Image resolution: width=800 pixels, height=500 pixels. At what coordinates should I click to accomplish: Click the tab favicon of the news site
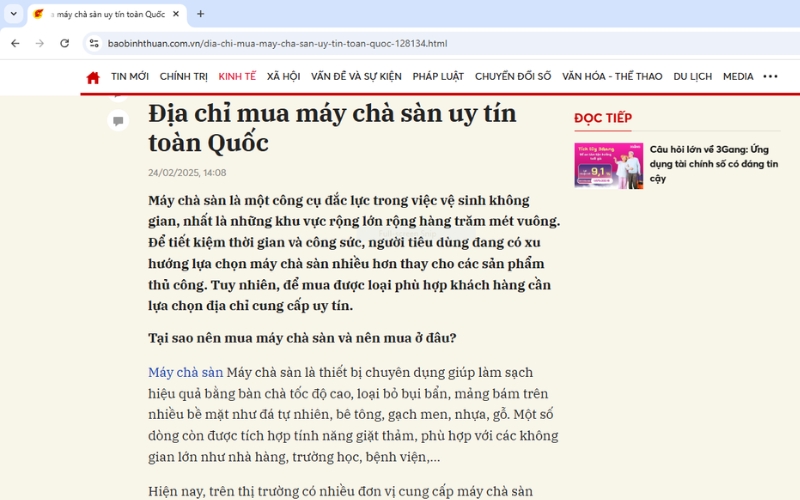(38, 14)
